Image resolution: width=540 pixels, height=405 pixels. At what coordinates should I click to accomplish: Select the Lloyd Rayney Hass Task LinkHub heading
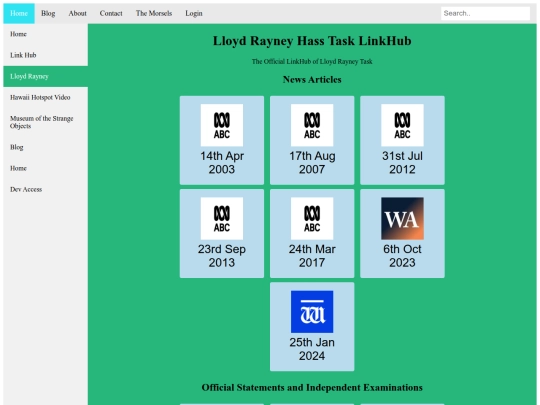[x=312, y=41]
